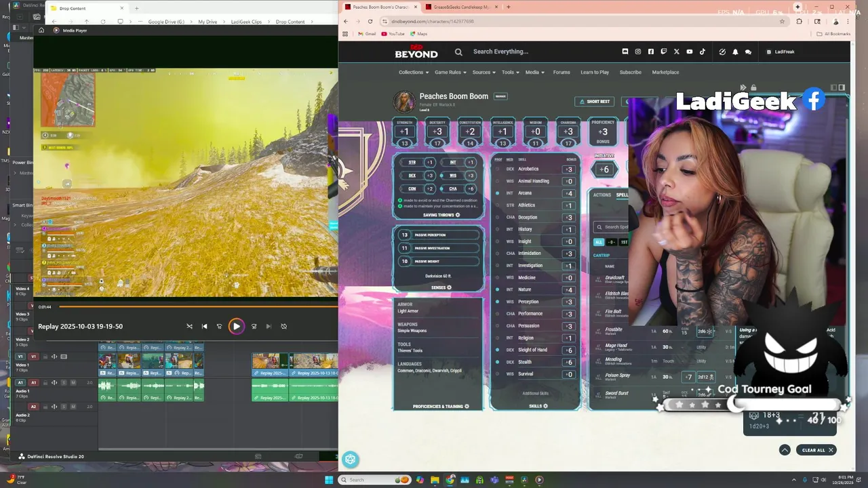The width and height of the screenshot is (868, 488).
Task: Skip to next track in Media Player
Action: [x=269, y=326]
